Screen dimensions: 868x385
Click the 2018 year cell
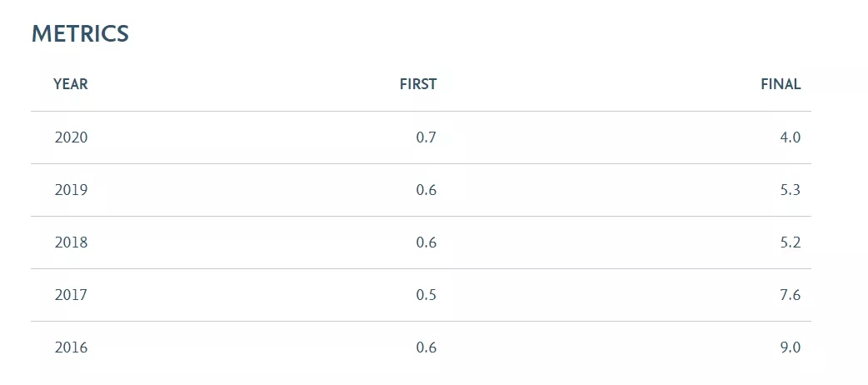point(71,242)
